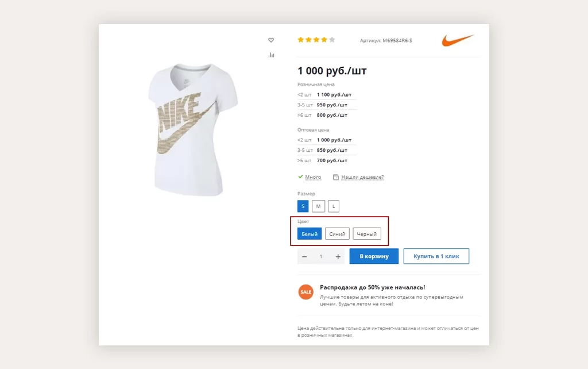Click the green availability checkmark icon
588x369 pixels.
click(300, 177)
